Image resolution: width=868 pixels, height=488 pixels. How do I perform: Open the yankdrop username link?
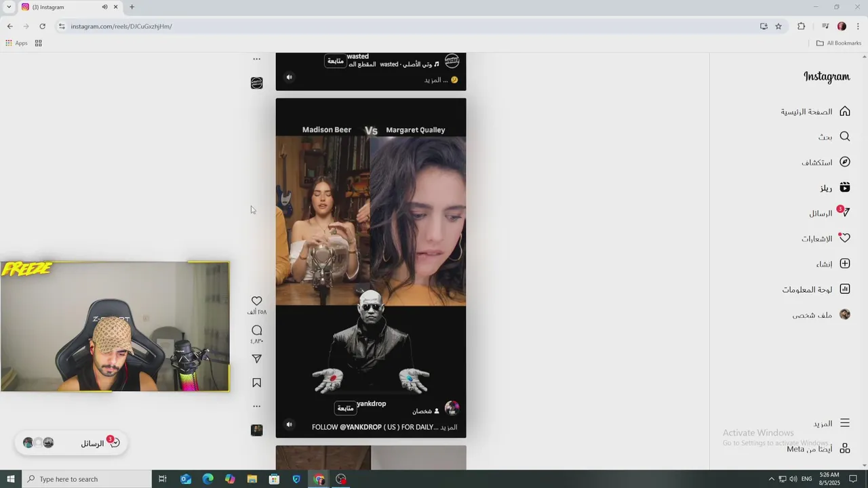371,403
